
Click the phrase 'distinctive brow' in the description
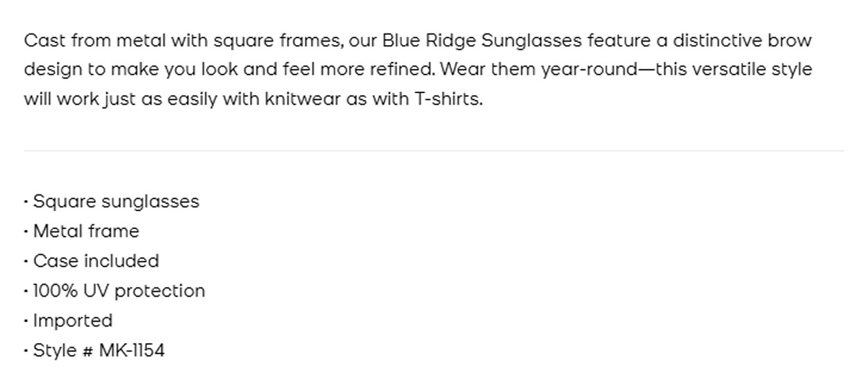[742, 41]
